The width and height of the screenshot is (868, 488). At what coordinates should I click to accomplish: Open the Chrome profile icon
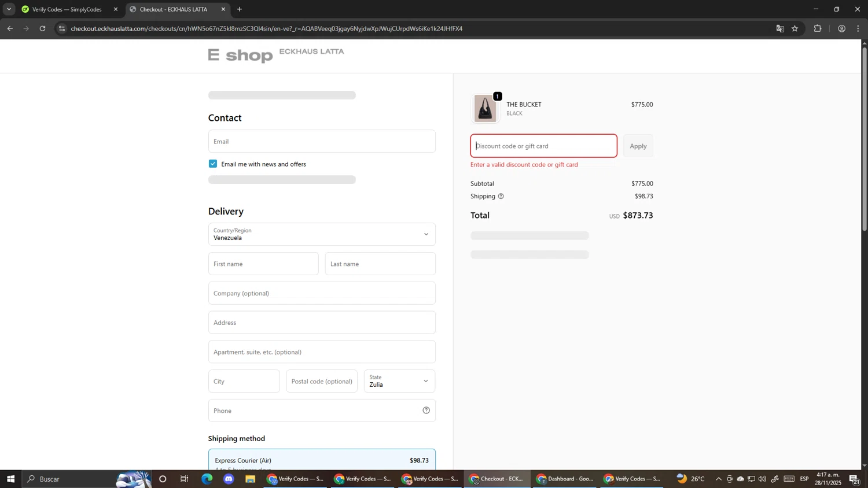click(x=841, y=28)
